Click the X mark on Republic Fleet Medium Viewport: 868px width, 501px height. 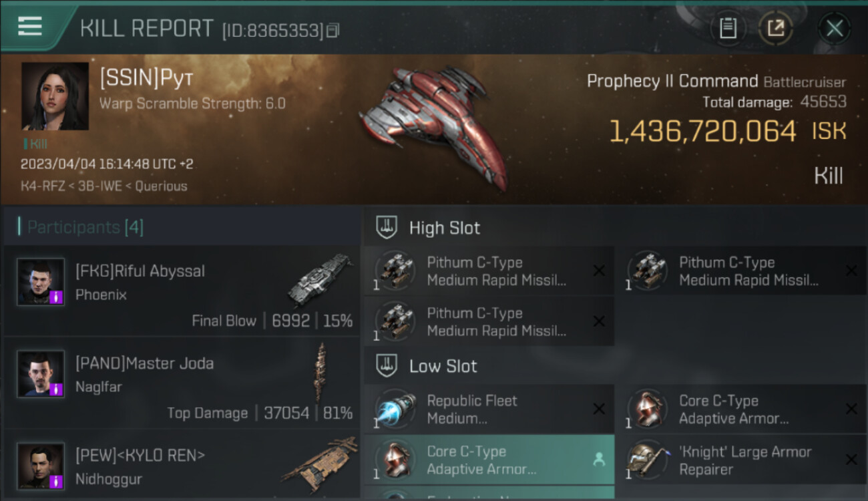point(599,409)
